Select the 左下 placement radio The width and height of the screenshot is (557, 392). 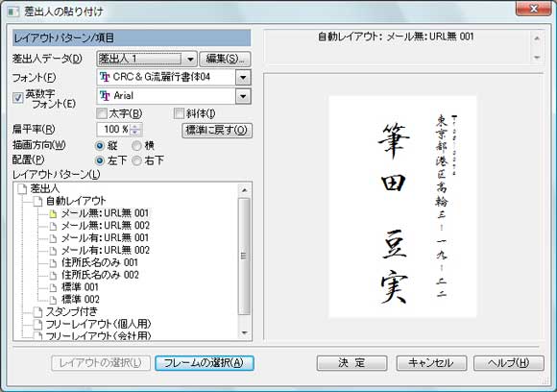100,160
